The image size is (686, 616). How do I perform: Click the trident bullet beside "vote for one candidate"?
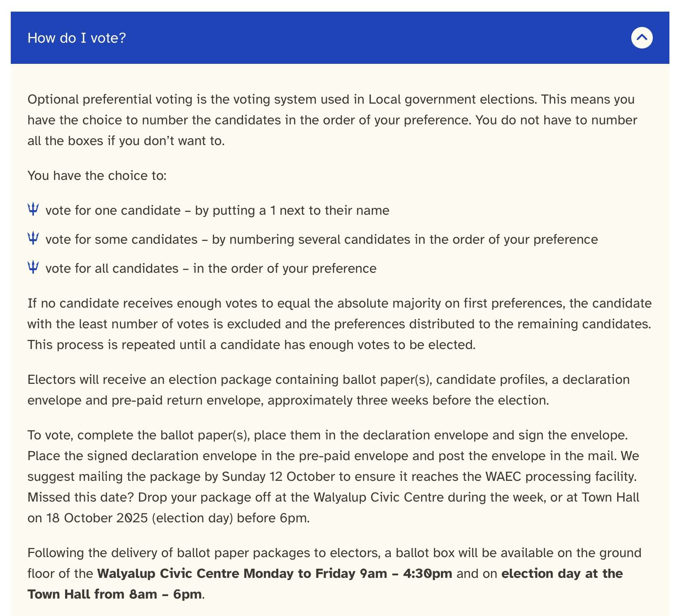click(33, 209)
